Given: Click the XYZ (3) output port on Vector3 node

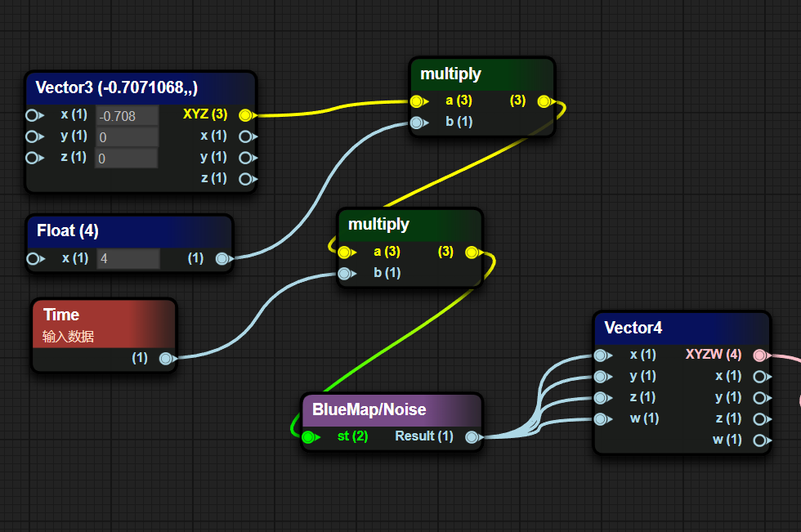Looking at the screenshot, I should point(245,115).
